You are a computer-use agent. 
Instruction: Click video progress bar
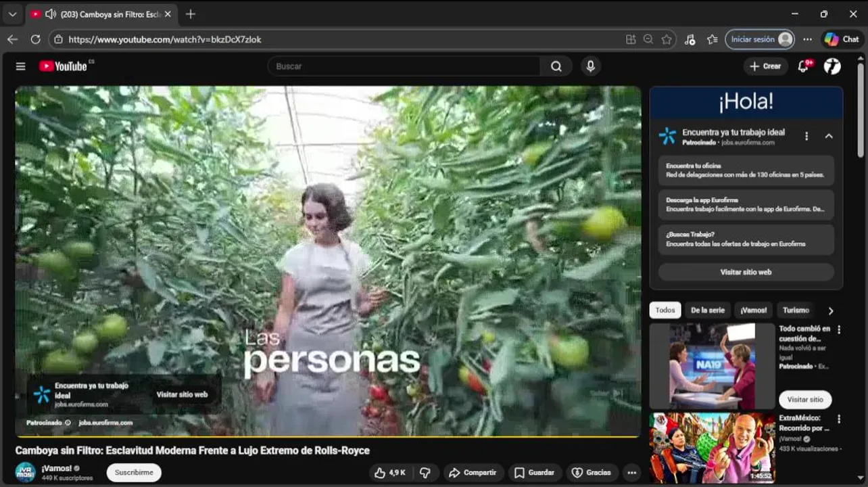pyautogui.click(x=327, y=436)
